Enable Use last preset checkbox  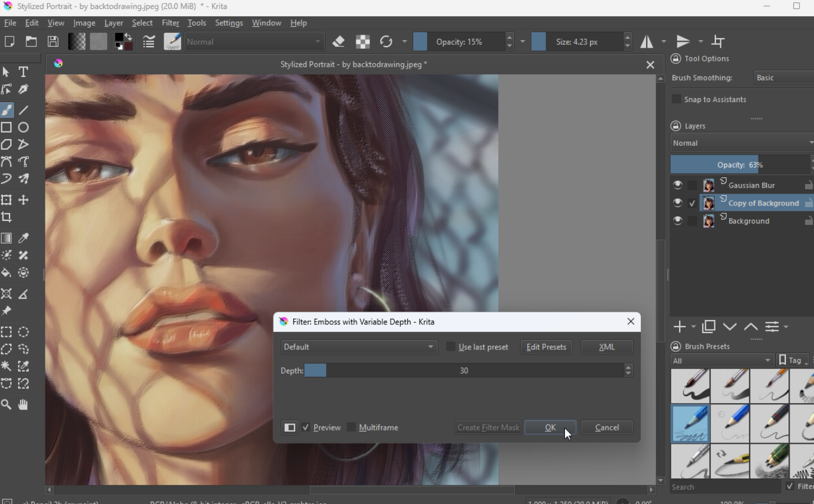click(x=451, y=347)
